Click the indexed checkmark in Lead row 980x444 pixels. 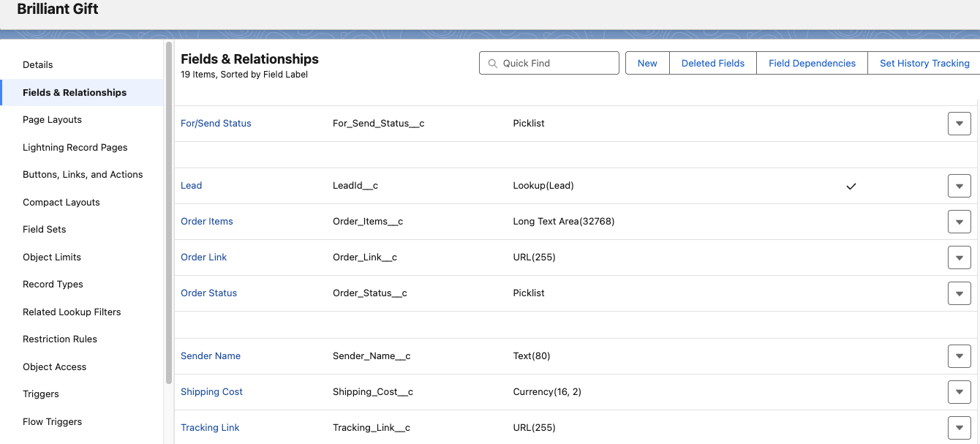851,187
